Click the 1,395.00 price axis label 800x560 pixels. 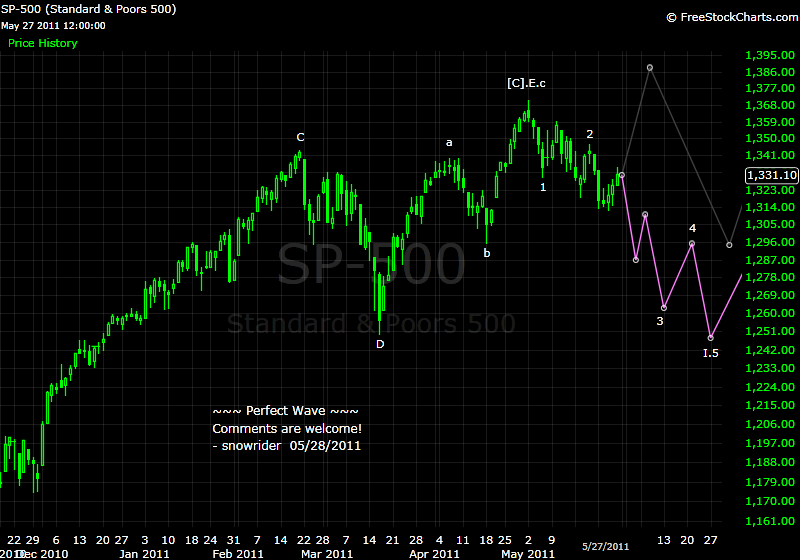click(770, 55)
